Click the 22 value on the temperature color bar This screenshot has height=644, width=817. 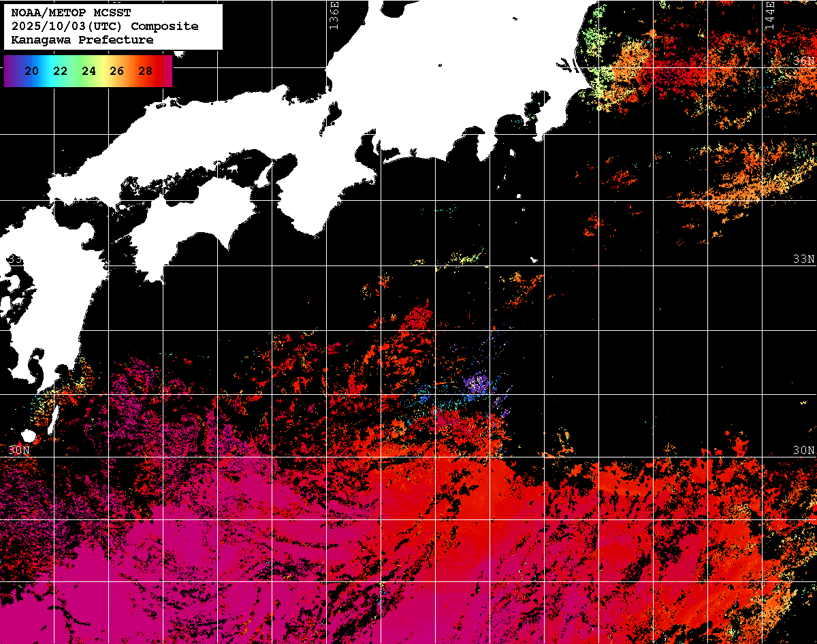(x=60, y=71)
